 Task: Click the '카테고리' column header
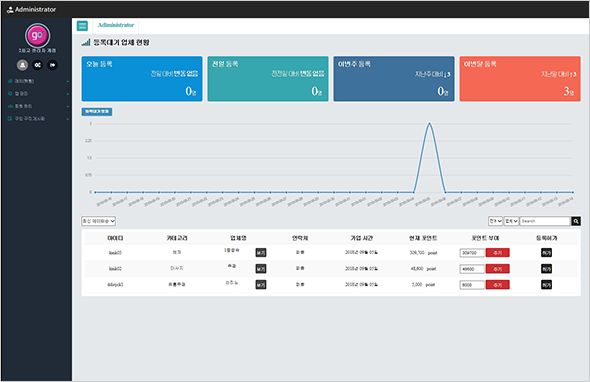[177, 238]
